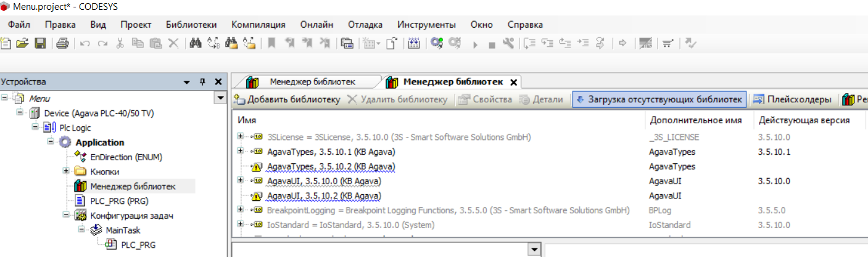Start the application with Play icon
The width and height of the screenshot is (868, 257).
[475, 44]
